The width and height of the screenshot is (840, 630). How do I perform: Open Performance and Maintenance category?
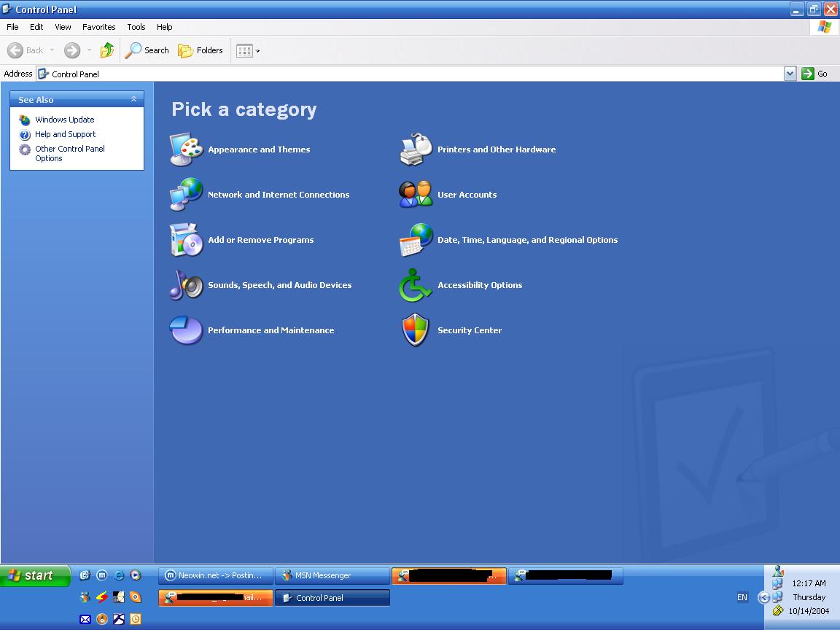(271, 330)
